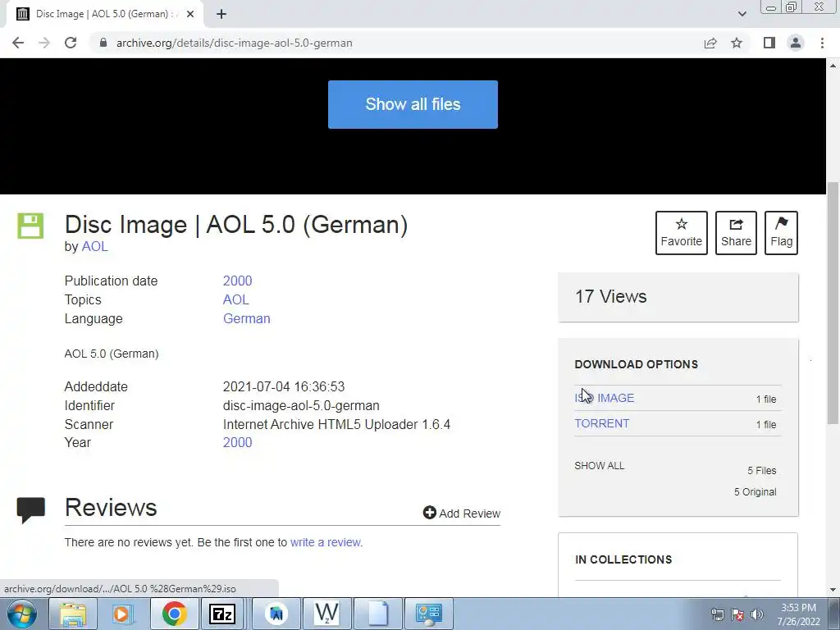Flag this item with the Flag button
This screenshot has height=630, width=840.
(781, 233)
